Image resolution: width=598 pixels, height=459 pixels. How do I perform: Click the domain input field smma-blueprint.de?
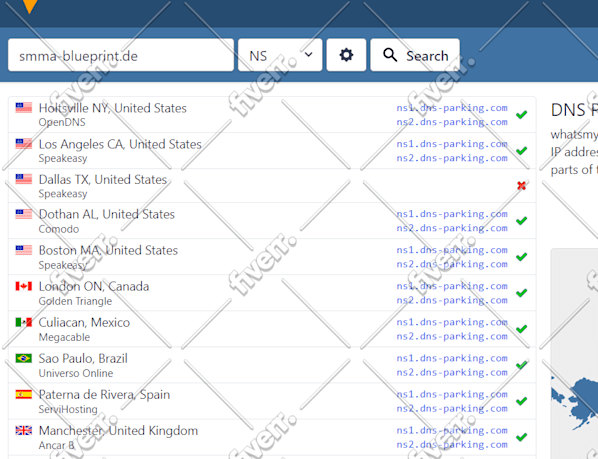pos(121,55)
